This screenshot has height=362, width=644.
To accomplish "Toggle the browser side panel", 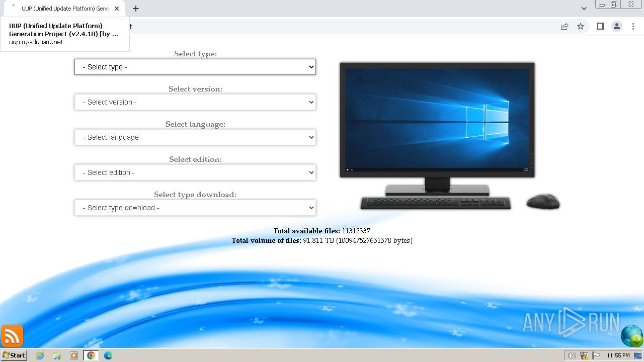I will pyautogui.click(x=600, y=26).
